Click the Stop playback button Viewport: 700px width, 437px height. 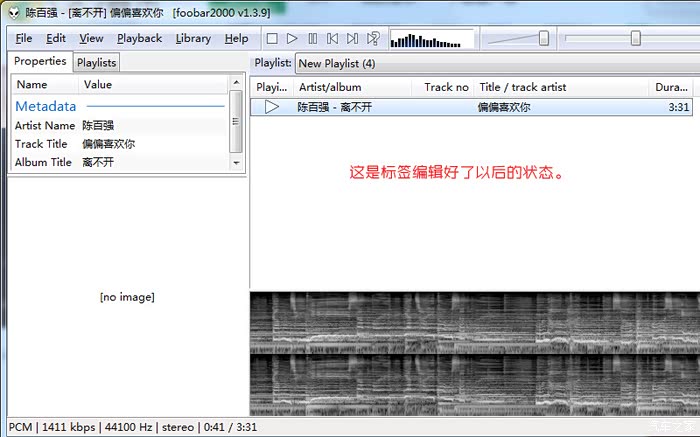[272, 39]
